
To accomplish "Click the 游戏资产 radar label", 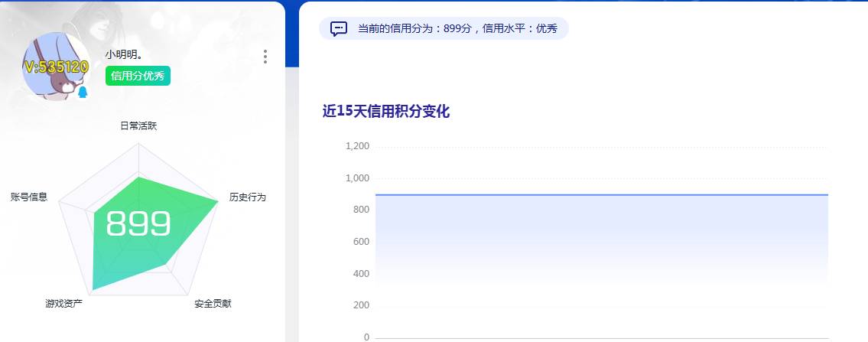I will (63, 303).
